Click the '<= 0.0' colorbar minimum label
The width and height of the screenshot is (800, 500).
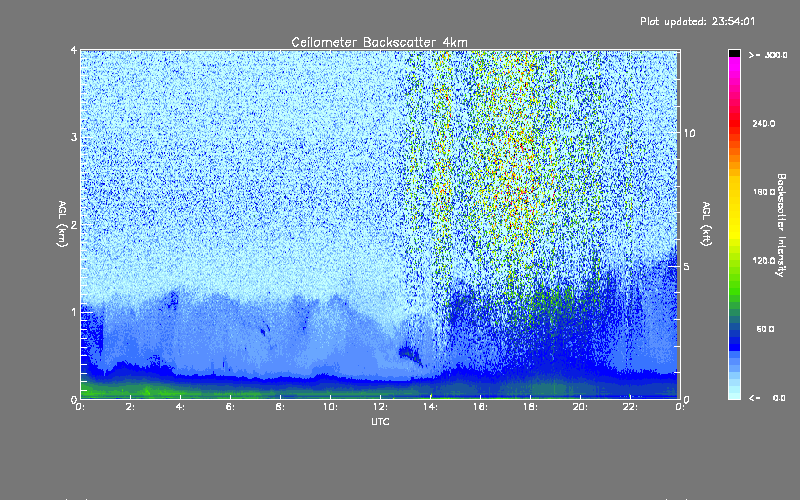pyautogui.click(x=767, y=398)
